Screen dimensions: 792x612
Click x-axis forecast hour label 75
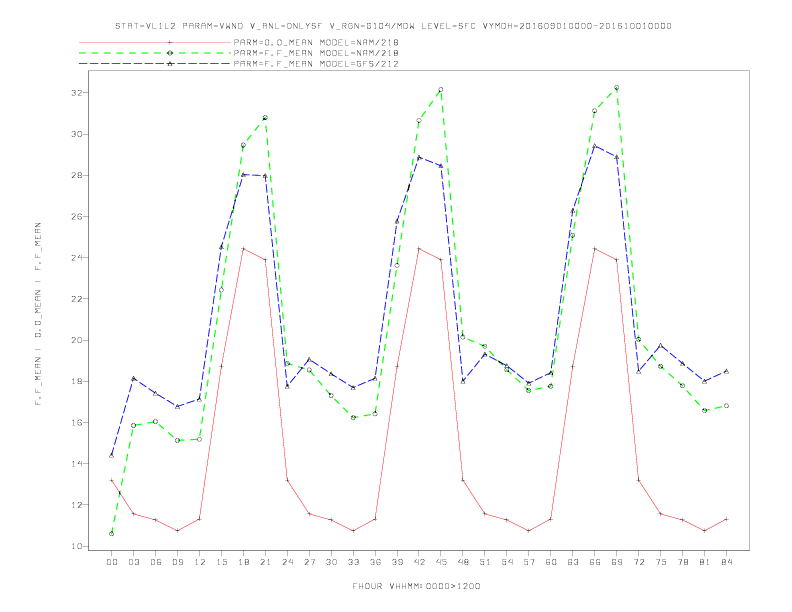coord(661,562)
